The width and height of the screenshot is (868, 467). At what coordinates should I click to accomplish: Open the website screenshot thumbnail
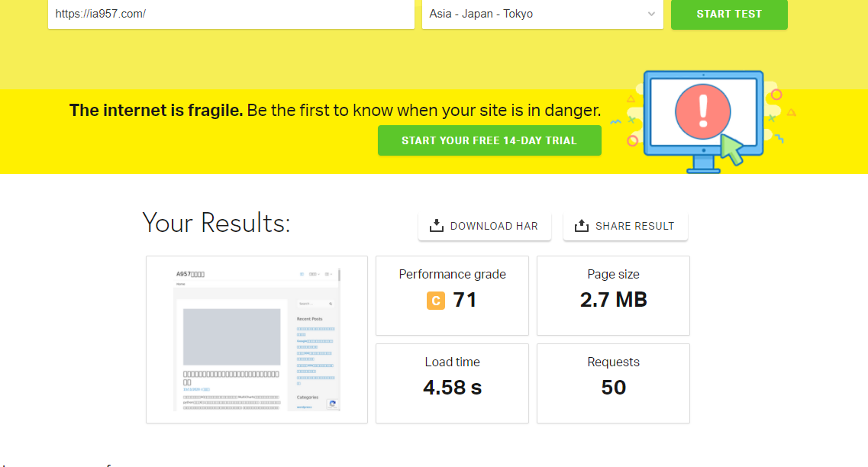pyautogui.click(x=257, y=340)
